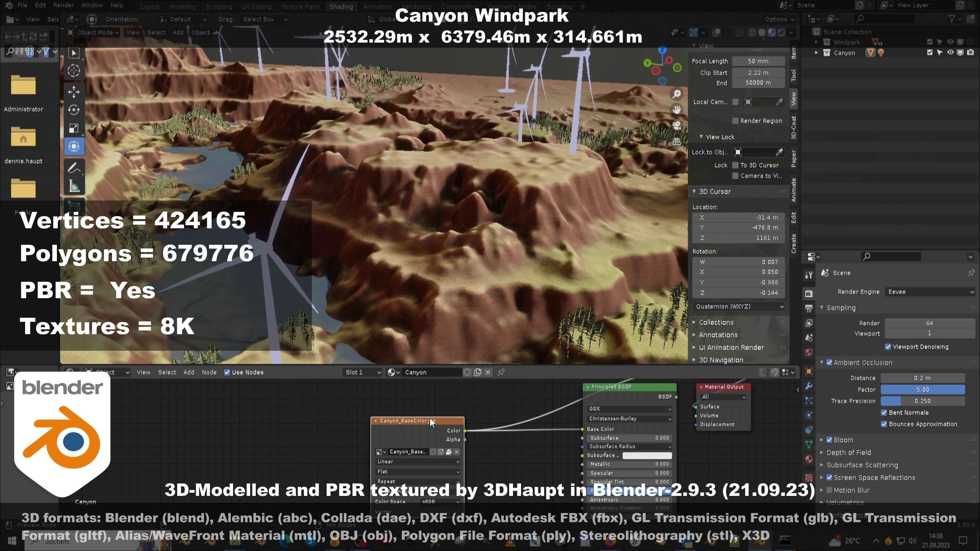Select the Rotate tool
This screenshot has width=980, height=551.
(x=74, y=110)
